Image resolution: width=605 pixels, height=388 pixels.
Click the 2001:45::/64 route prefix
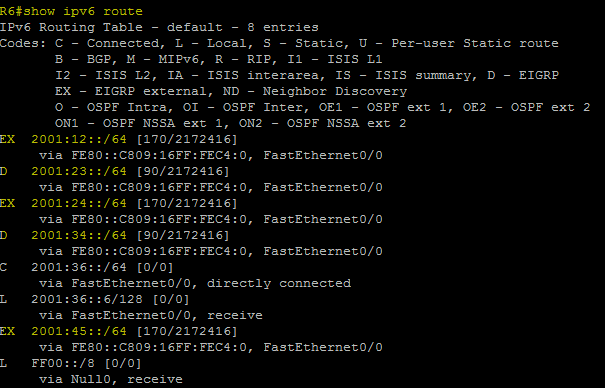coord(79,331)
